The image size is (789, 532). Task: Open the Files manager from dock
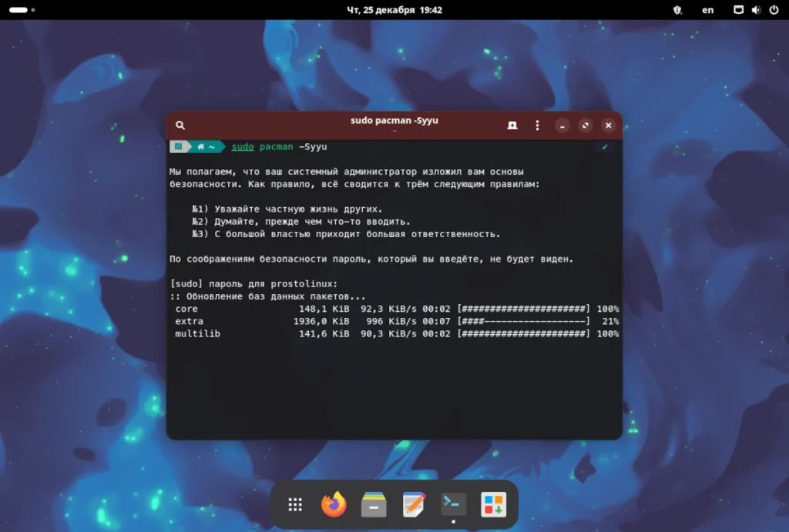(374, 504)
